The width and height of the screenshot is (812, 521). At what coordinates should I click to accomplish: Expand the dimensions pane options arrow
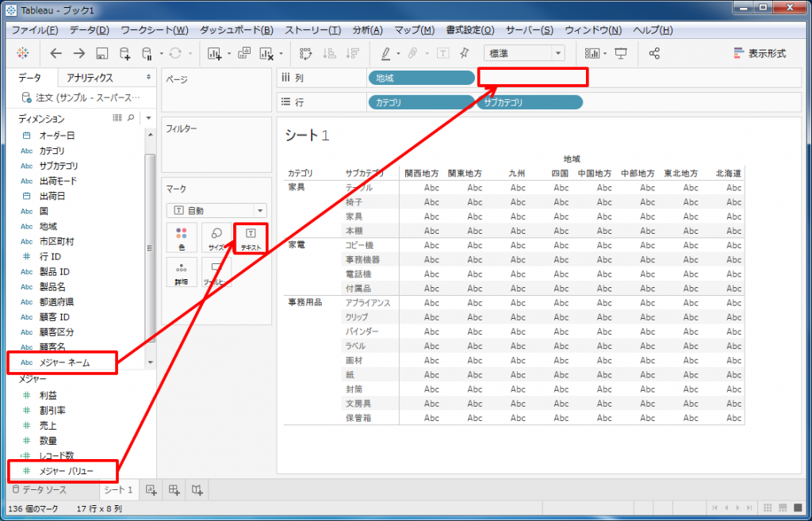(x=147, y=118)
